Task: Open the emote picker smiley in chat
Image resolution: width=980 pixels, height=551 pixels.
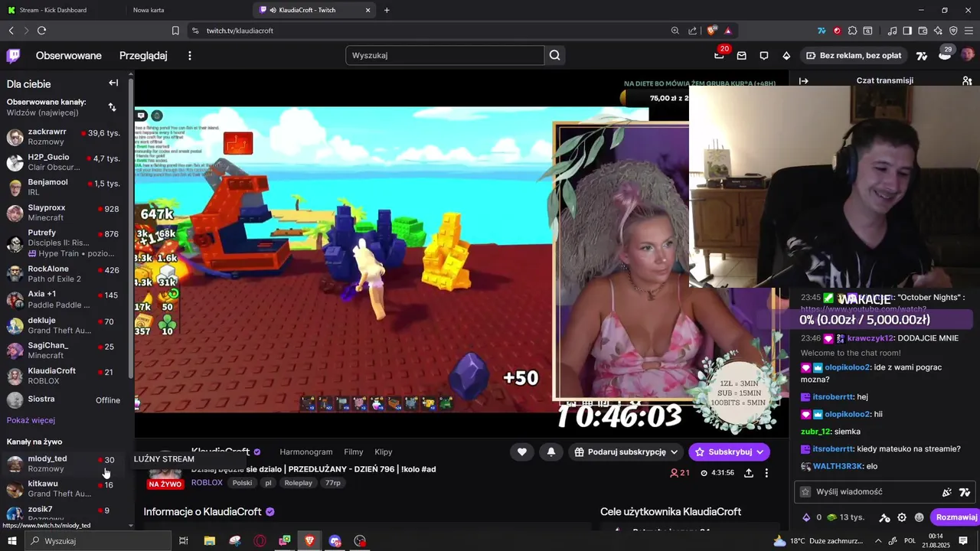Action: coord(920,517)
